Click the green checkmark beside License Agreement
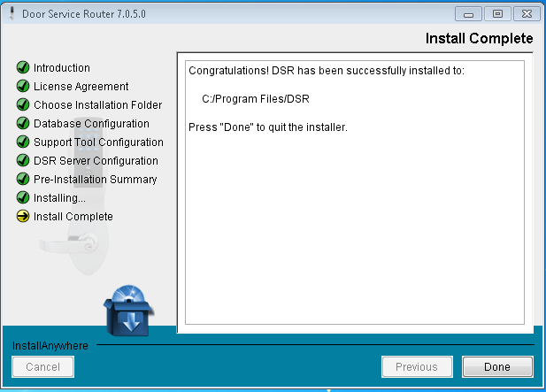The height and width of the screenshot is (392, 546). [23, 86]
